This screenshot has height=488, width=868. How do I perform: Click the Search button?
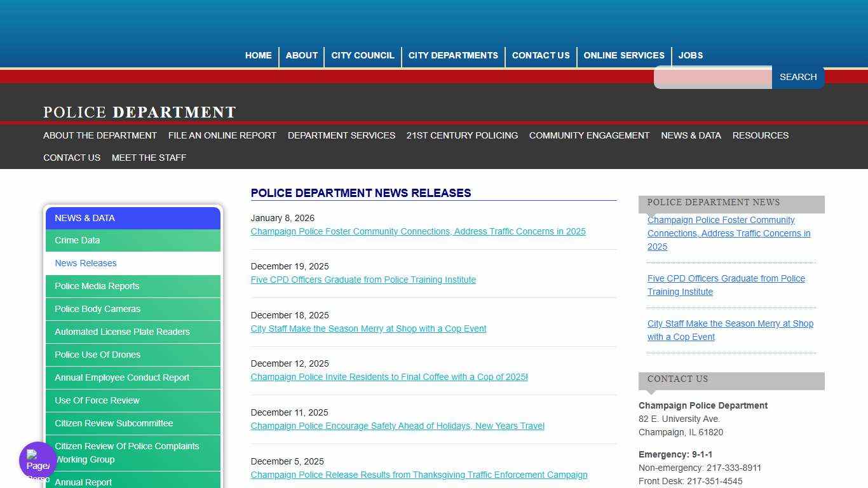(x=797, y=77)
